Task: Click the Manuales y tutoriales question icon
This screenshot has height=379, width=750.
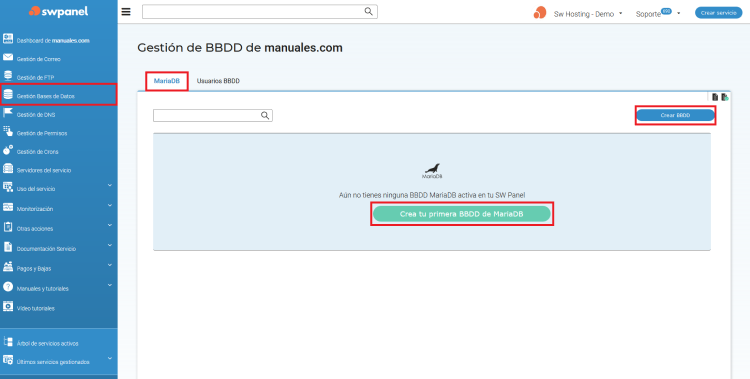Action: [x=8, y=287]
